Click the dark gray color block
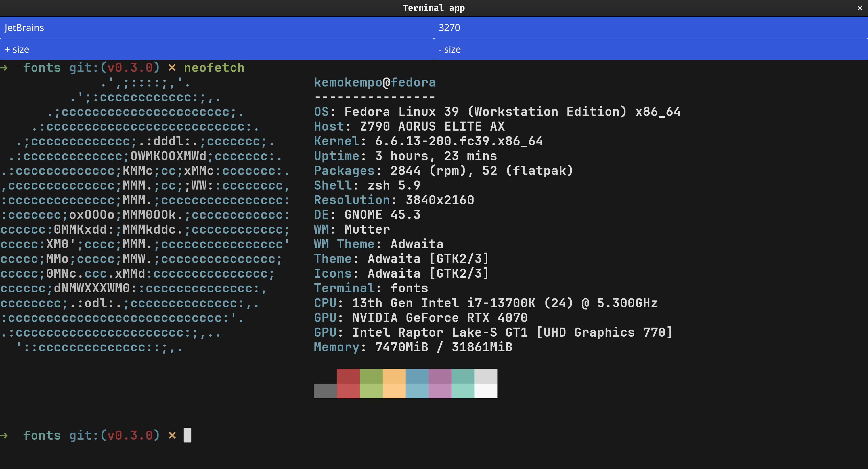 (x=325, y=391)
